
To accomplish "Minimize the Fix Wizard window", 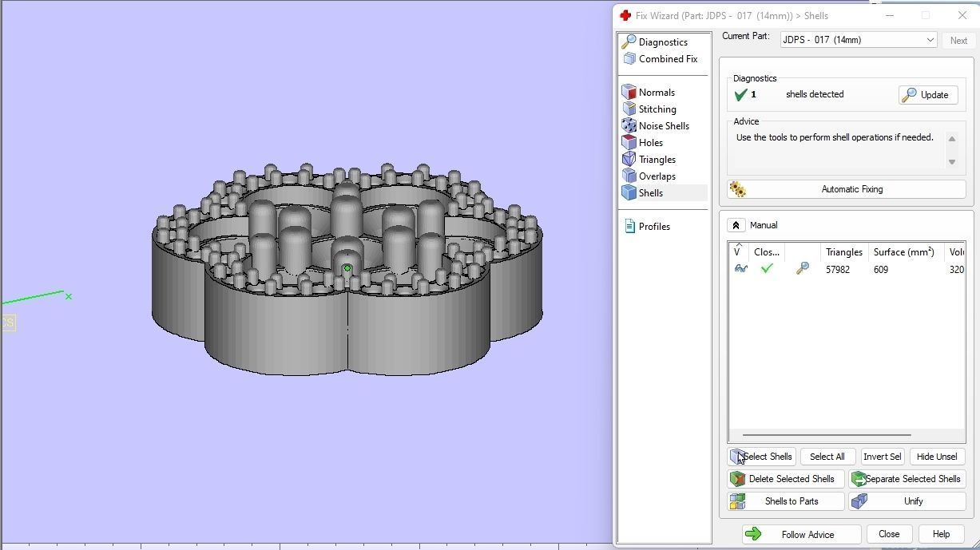I will tap(890, 15).
